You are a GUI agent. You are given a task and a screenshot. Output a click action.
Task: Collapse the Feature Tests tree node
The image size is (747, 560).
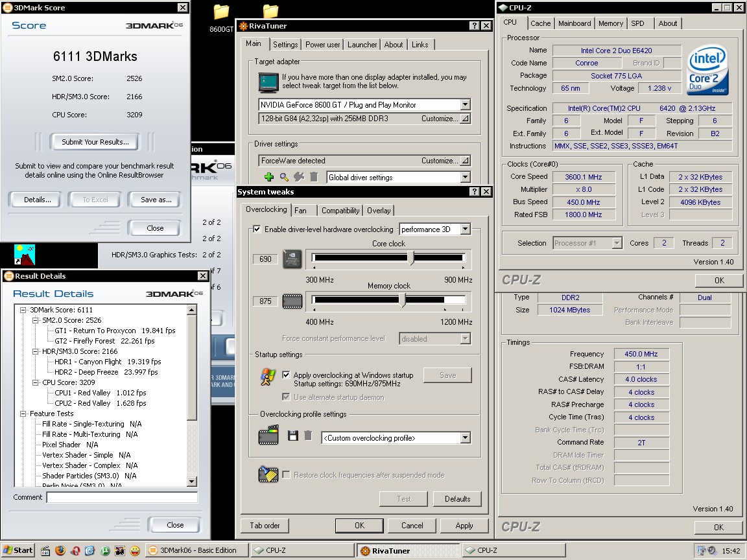pos(23,414)
